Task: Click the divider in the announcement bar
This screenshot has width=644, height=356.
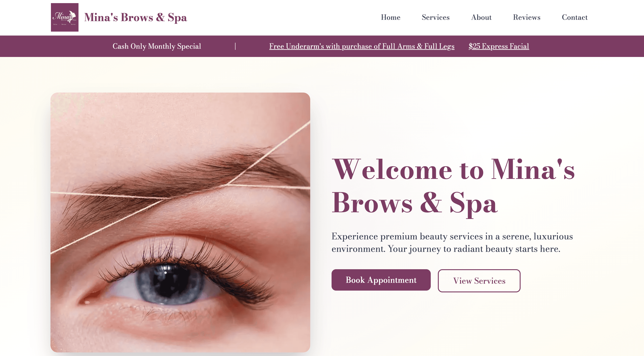Action: (x=235, y=46)
